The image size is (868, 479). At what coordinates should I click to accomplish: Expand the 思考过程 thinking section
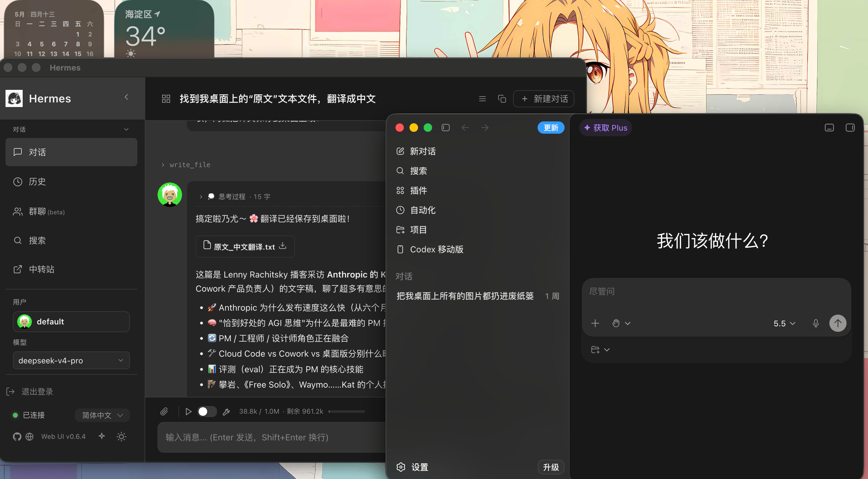(x=235, y=197)
